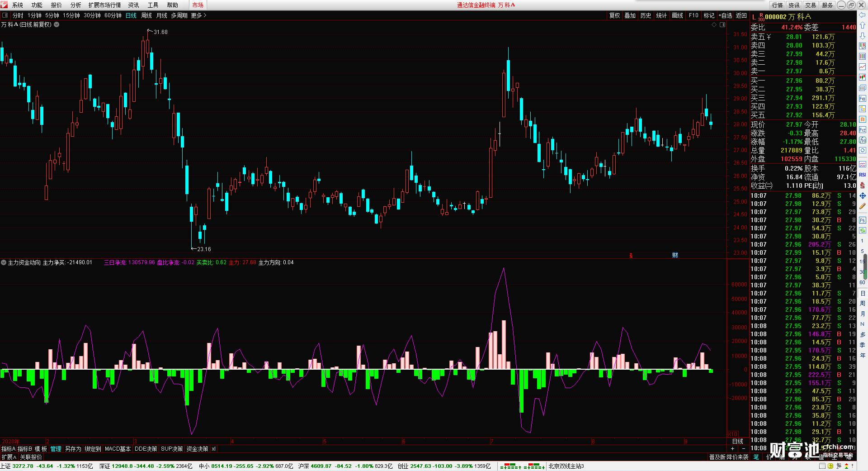Click the small window icon left of 分时
This screenshot has height=471, width=868.
point(5,15)
